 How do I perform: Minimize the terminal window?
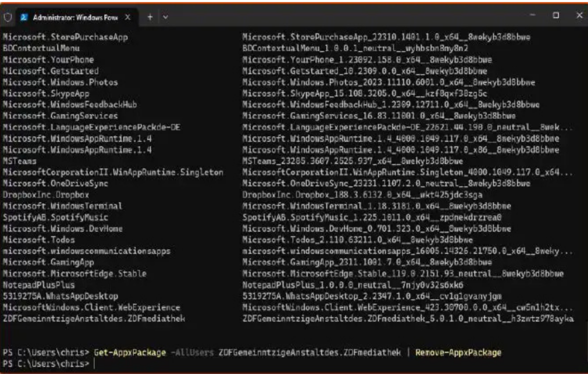coord(533,16)
